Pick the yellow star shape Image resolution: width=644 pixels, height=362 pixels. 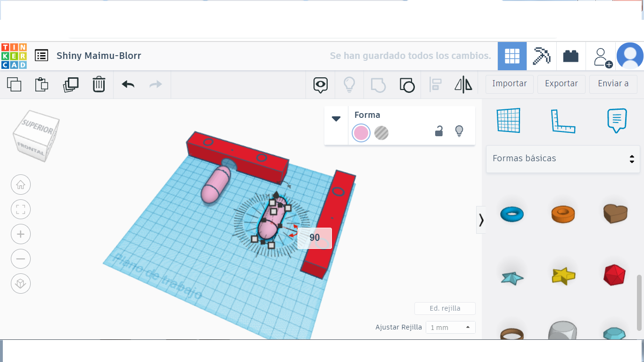(x=563, y=276)
